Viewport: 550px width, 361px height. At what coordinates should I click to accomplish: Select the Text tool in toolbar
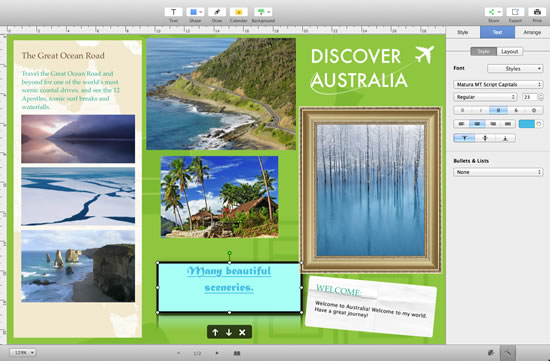pos(173,12)
